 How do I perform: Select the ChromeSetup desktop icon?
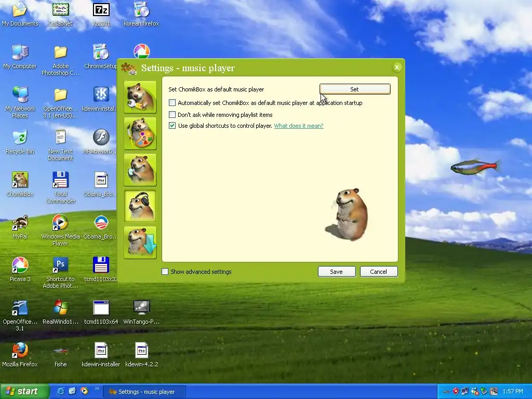click(x=101, y=56)
